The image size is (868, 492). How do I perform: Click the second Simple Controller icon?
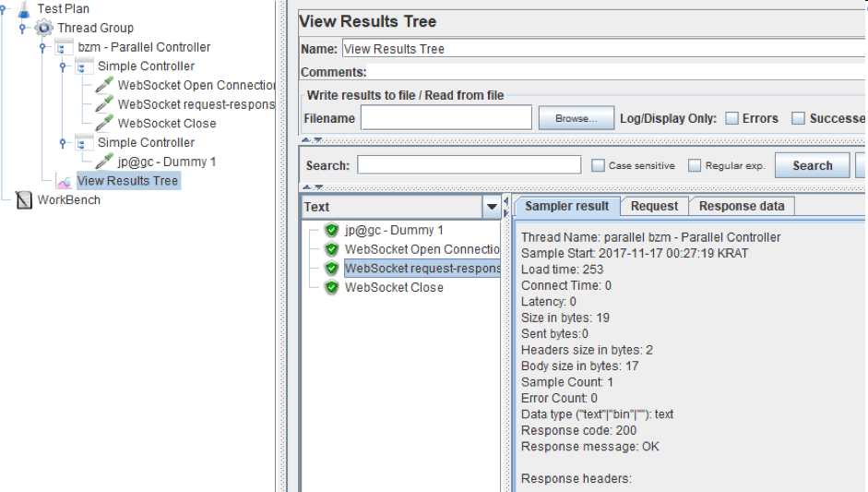pyautogui.click(x=84, y=142)
